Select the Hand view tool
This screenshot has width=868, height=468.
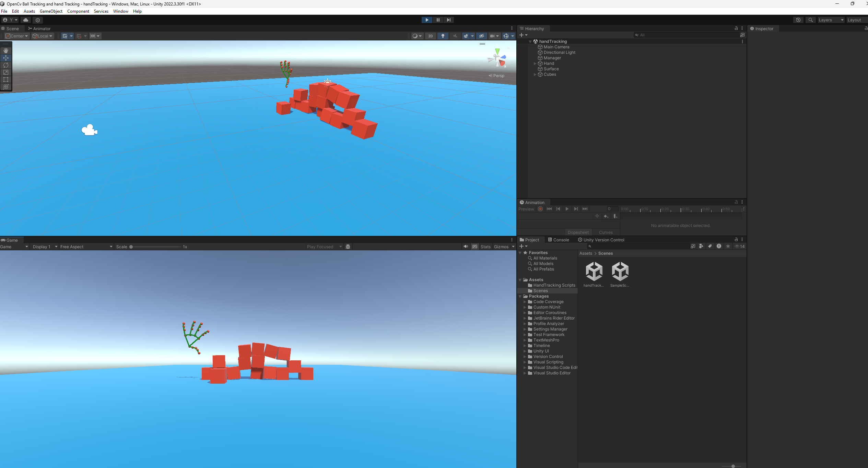click(6, 50)
